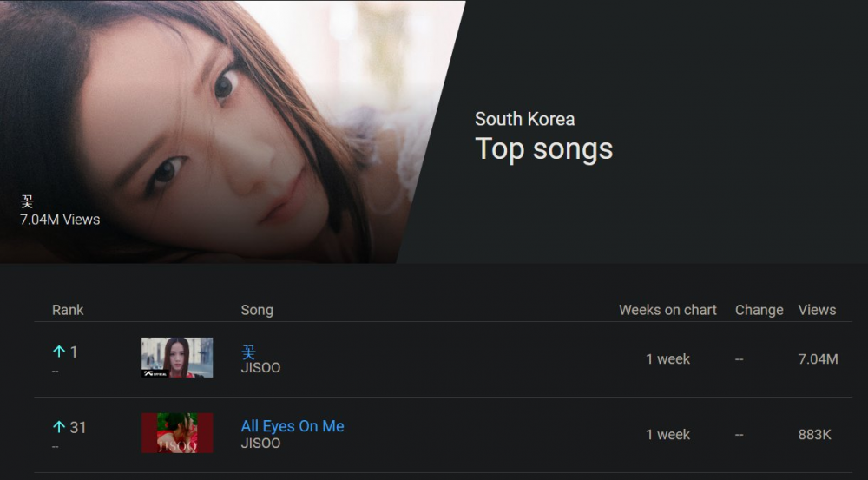Viewport: 868px width, 480px height.
Task: Select JISOO artist under All Eyes On Me
Action: point(260,443)
